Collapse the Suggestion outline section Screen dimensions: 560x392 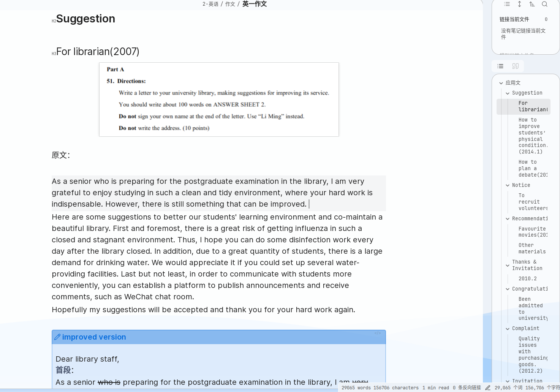(508, 93)
